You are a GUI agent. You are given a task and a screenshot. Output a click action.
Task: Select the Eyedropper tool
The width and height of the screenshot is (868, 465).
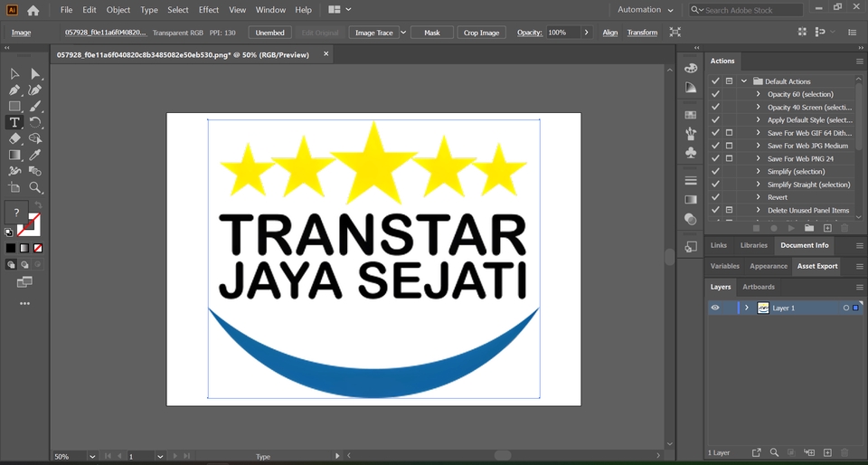point(35,155)
